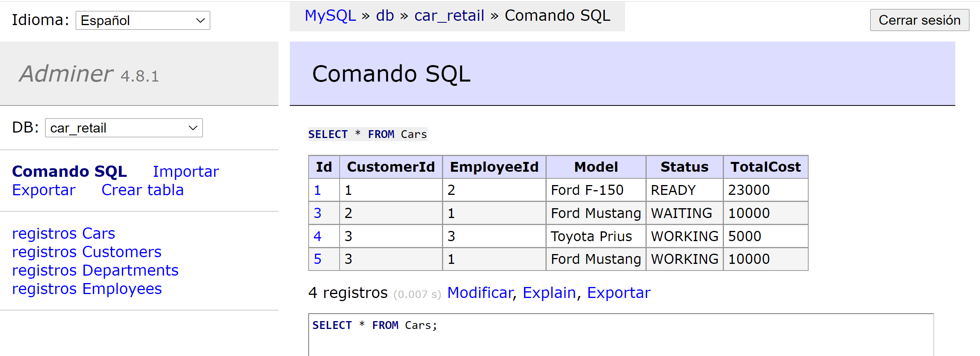Select the WAITING status cell
The height and width of the screenshot is (356, 980).
pyautogui.click(x=684, y=213)
